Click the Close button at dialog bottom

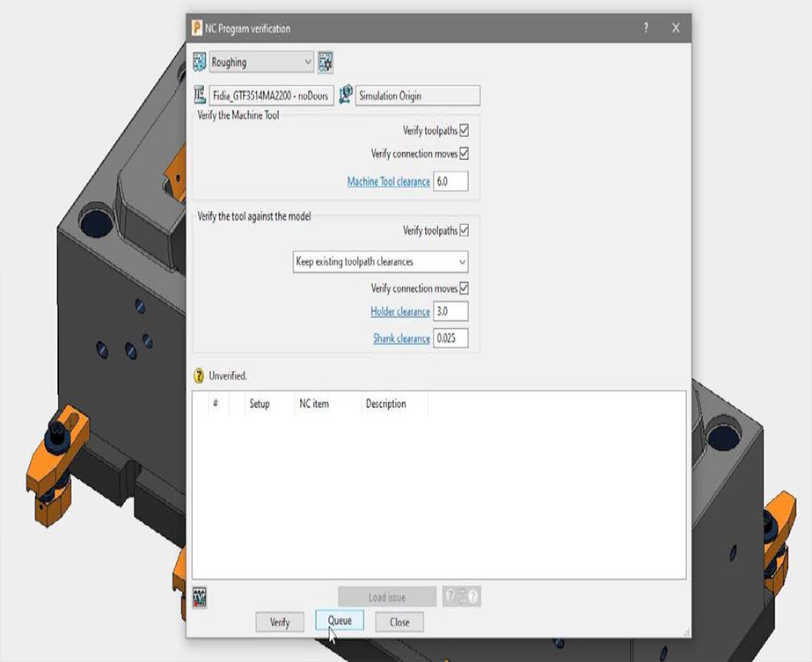coord(399,622)
